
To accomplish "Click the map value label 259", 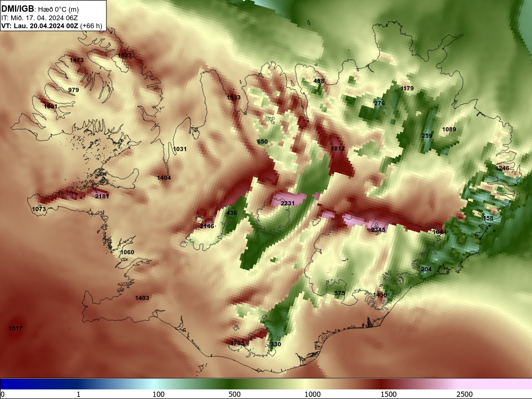I will click(x=427, y=136).
